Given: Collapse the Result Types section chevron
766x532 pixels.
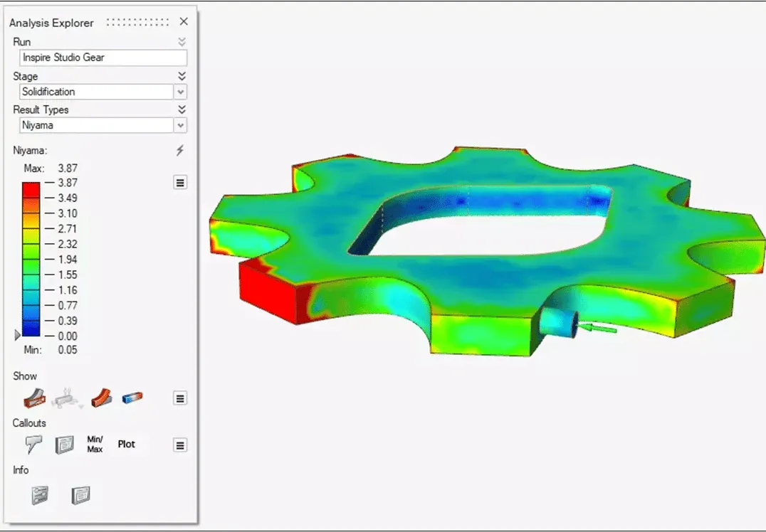Looking at the screenshot, I should (182, 110).
